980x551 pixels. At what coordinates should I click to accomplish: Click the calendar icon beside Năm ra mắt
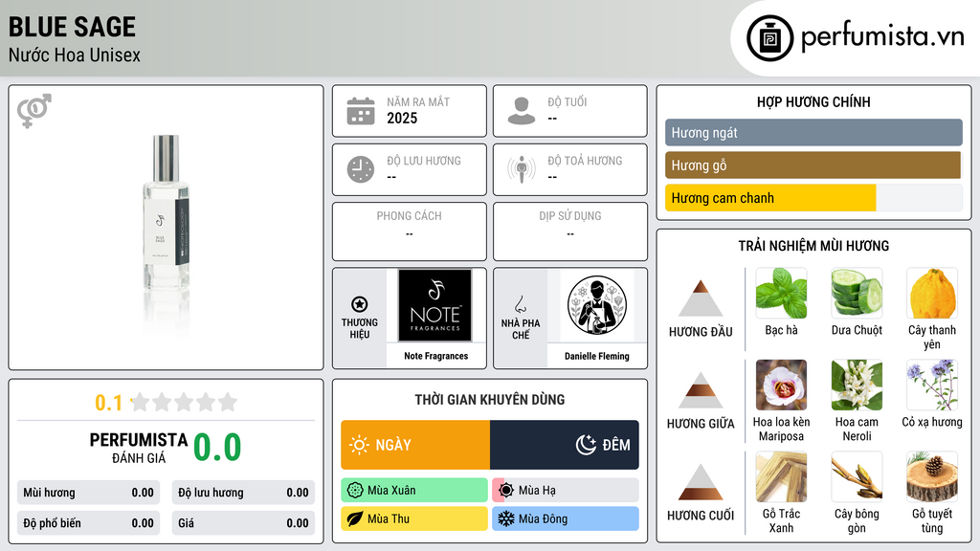[361, 111]
